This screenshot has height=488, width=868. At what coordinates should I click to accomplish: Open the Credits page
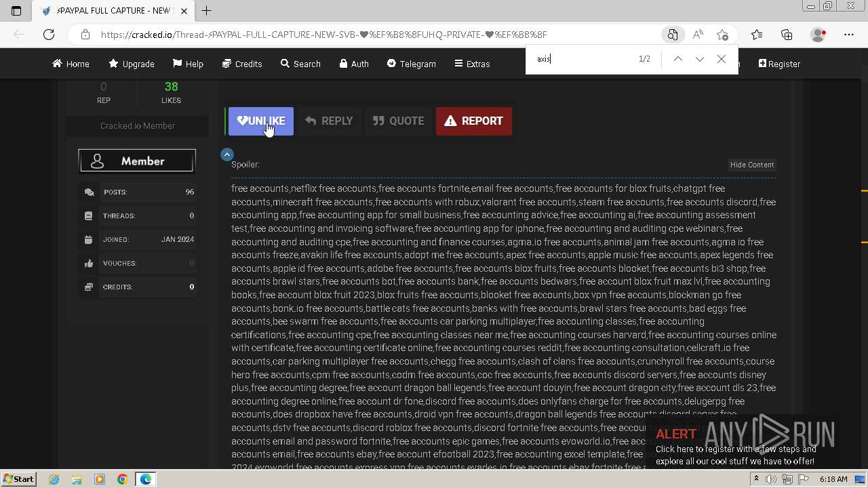pyautogui.click(x=242, y=64)
